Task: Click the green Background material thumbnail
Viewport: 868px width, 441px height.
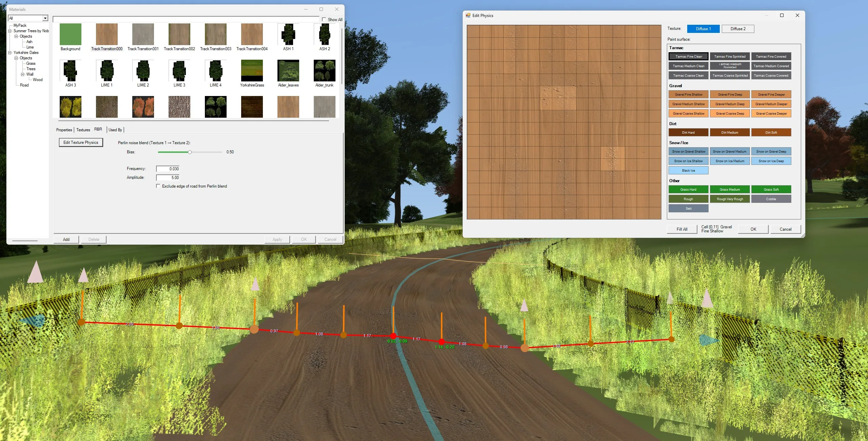Action: (x=71, y=34)
